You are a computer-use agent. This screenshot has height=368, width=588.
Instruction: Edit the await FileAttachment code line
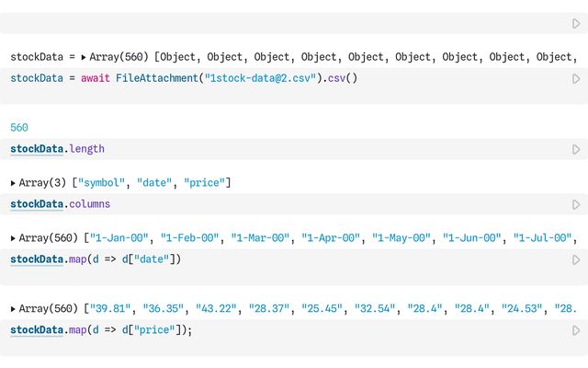[230, 79]
